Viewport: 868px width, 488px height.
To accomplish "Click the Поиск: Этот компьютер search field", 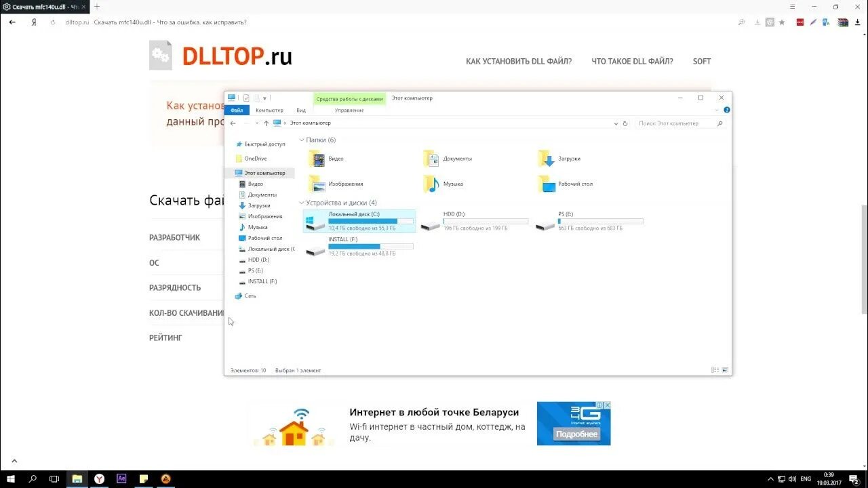I will pyautogui.click(x=680, y=123).
